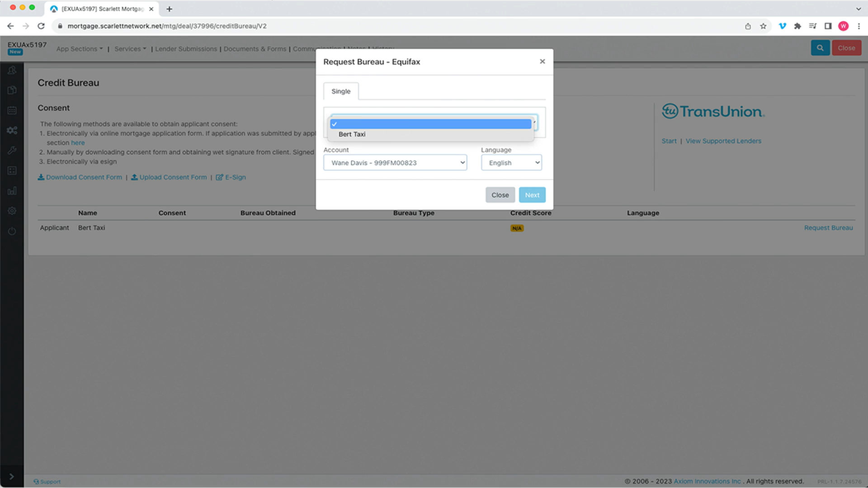Open a new browser tab
Viewport: 868px width, 488px height.
coord(169,9)
